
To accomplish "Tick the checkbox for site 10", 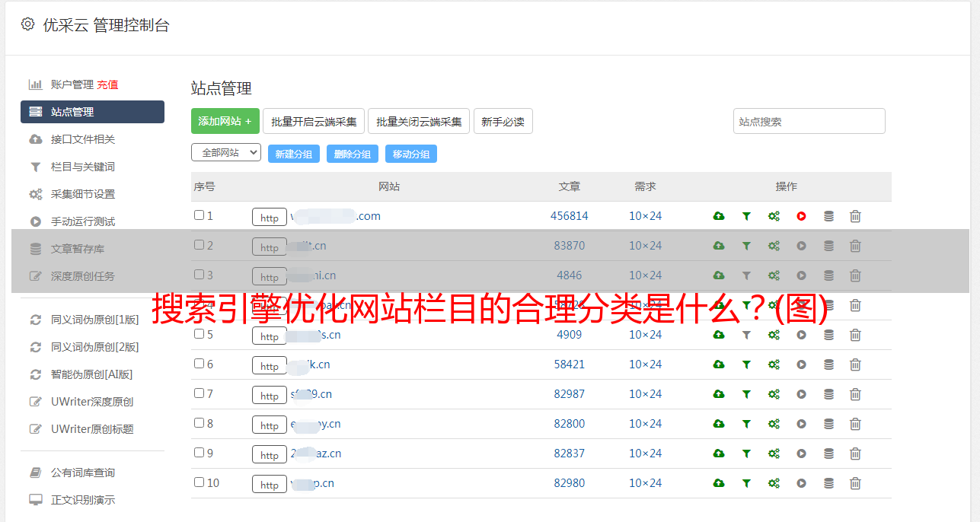I will 199,482.
